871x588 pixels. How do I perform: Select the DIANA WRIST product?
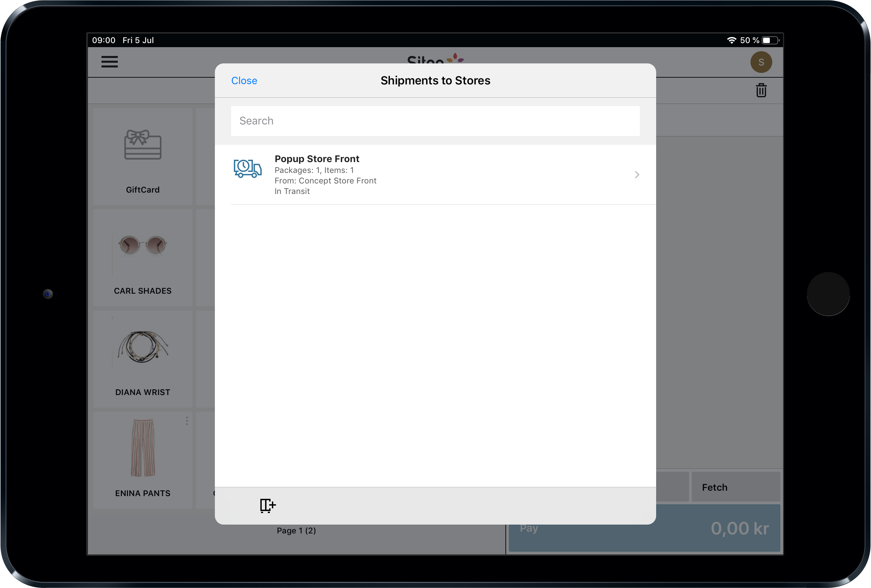click(x=143, y=359)
